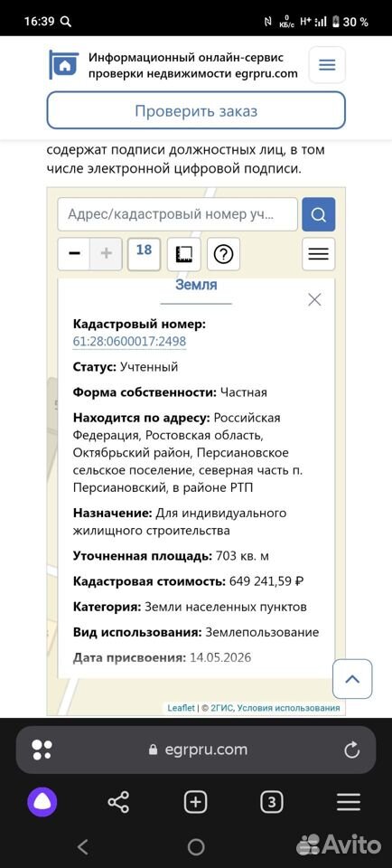392x868 pixels.
Task: Open the map layers menu button
Action: tap(319, 254)
